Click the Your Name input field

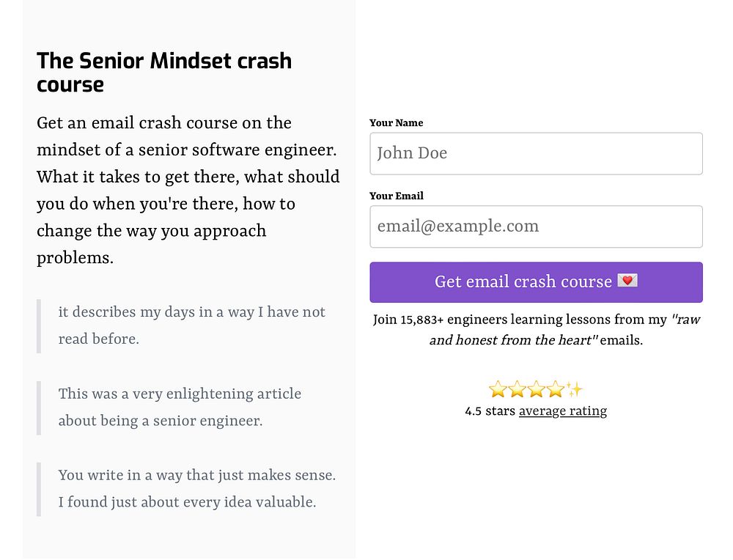click(536, 154)
